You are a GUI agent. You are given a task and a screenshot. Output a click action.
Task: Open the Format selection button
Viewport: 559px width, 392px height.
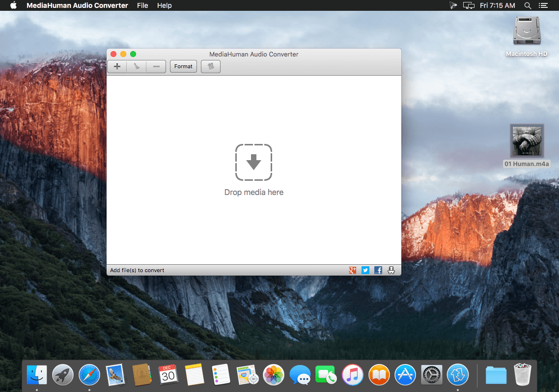coord(183,66)
